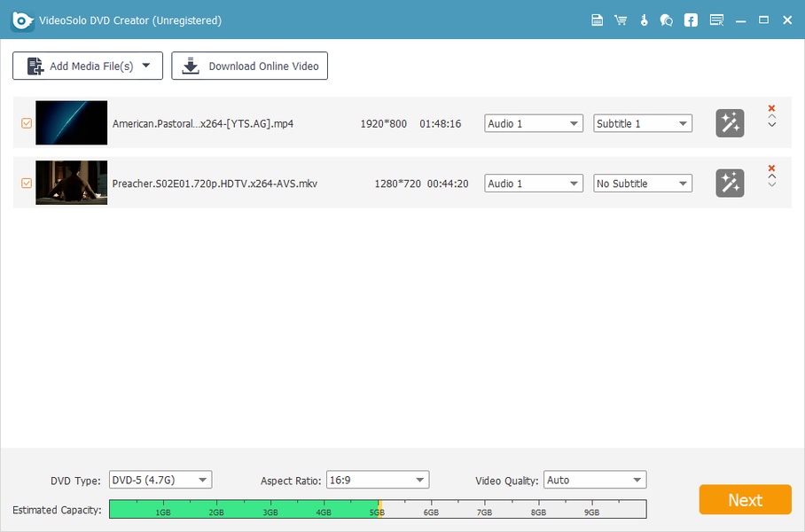
Task: Open Subtitle 1 dropdown for American.Pastoral
Action: pyautogui.click(x=642, y=123)
